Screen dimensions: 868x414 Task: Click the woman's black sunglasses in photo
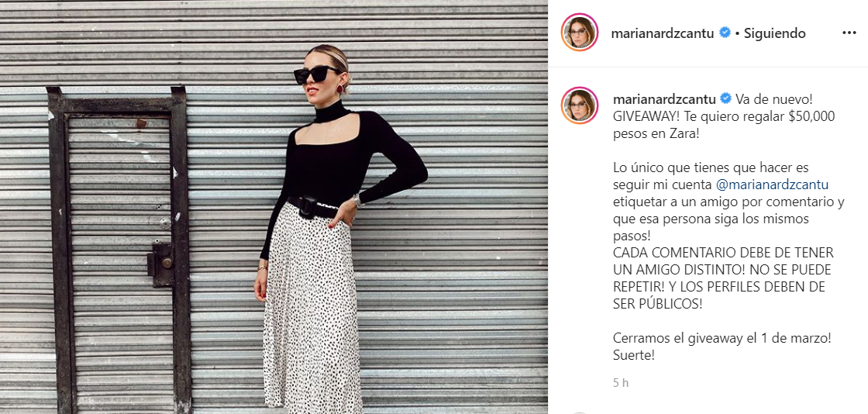[315, 74]
